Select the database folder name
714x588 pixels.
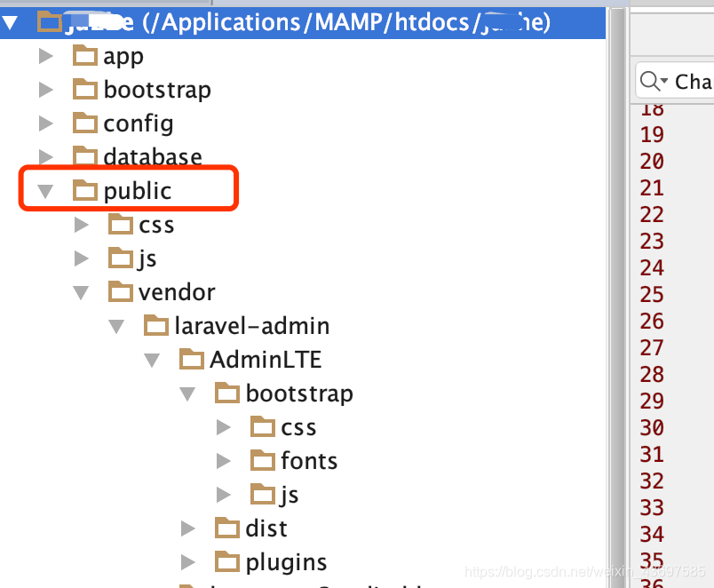click(x=153, y=156)
